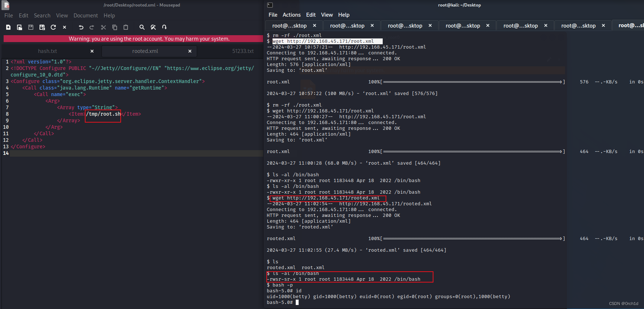Viewport: 644px width, 309px height.
Task: Click the 'rooted.xml' saved [464/464] line
Action: pyautogui.click(x=357, y=250)
